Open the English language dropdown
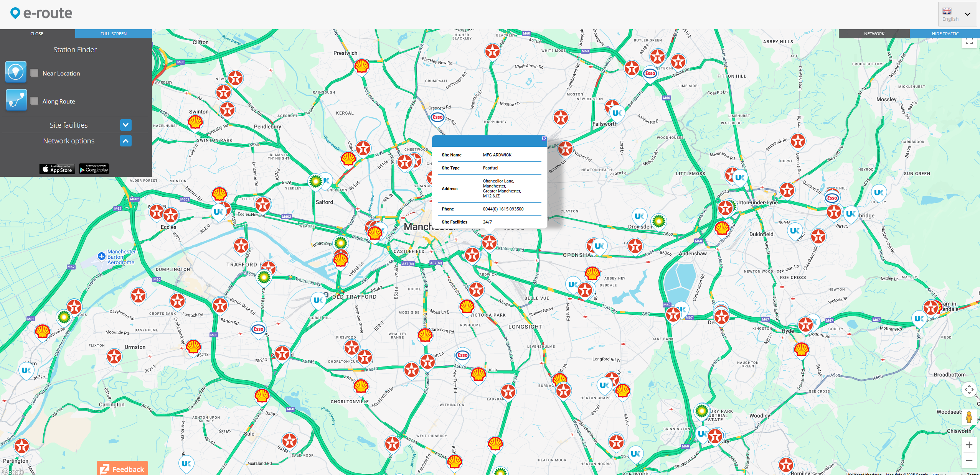The height and width of the screenshot is (475, 980). [x=957, y=14]
